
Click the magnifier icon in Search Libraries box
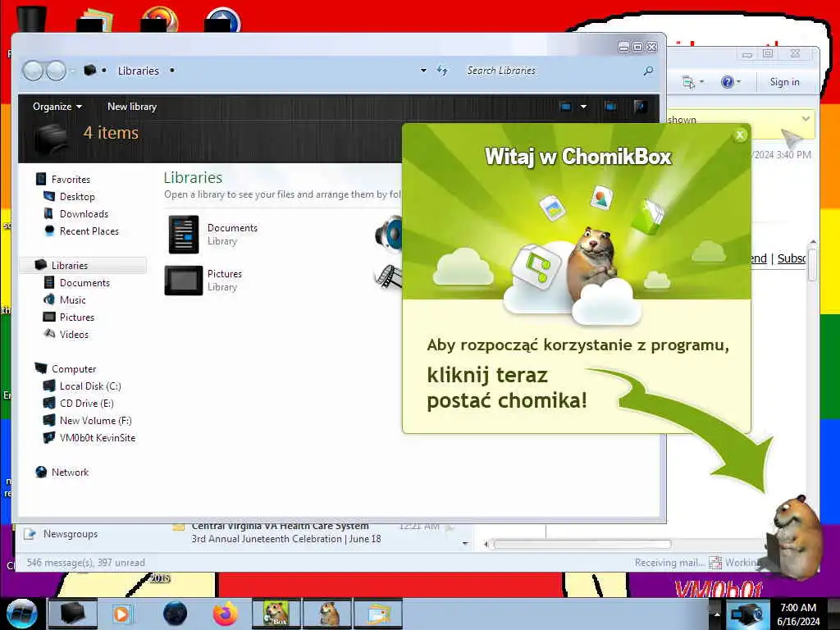(648, 71)
